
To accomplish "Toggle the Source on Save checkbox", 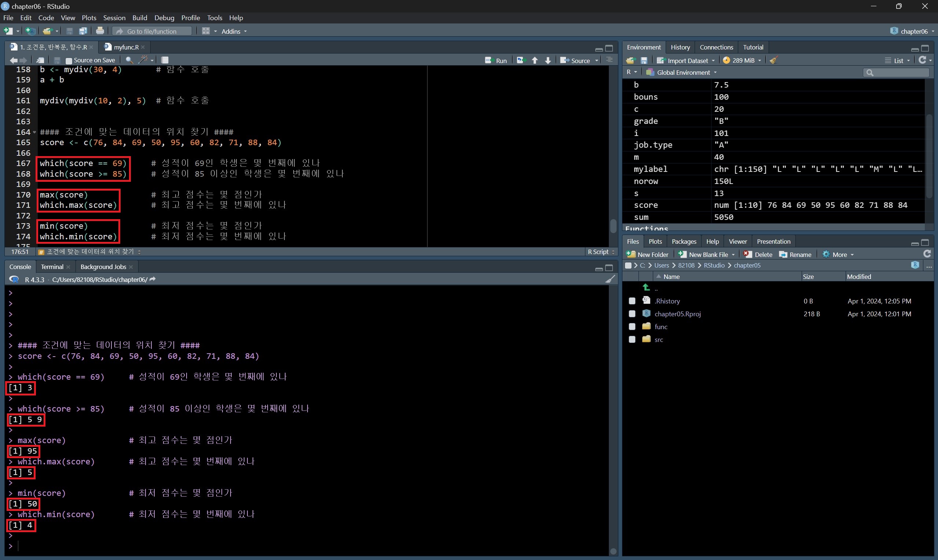I will pos(69,60).
